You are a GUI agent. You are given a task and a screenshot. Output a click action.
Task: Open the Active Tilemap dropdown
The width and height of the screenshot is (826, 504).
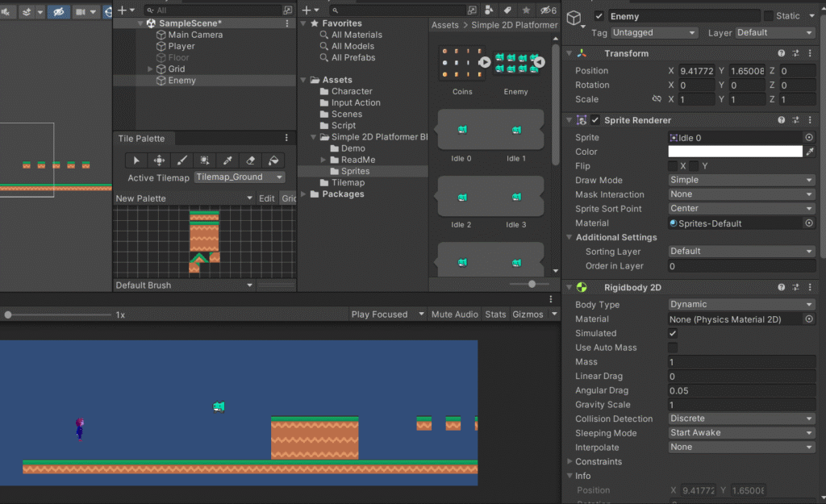click(240, 177)
